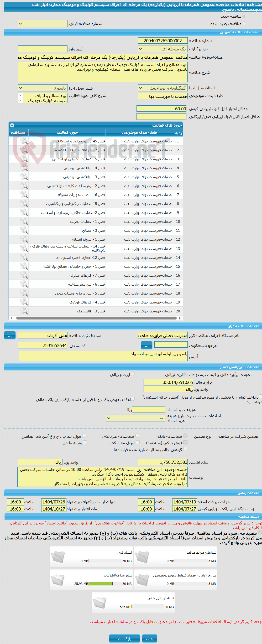Open view magnifier in row 11
The image size is (262, 644).
24,230
